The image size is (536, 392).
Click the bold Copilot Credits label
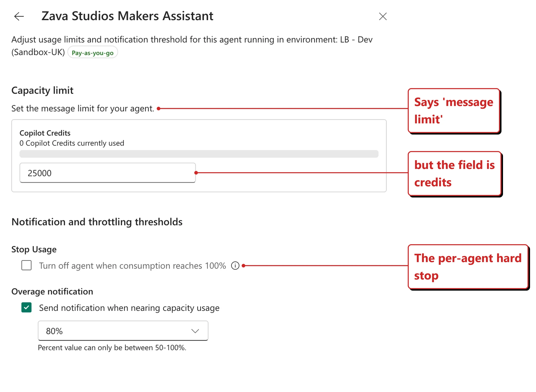click(x=45, y=133)
